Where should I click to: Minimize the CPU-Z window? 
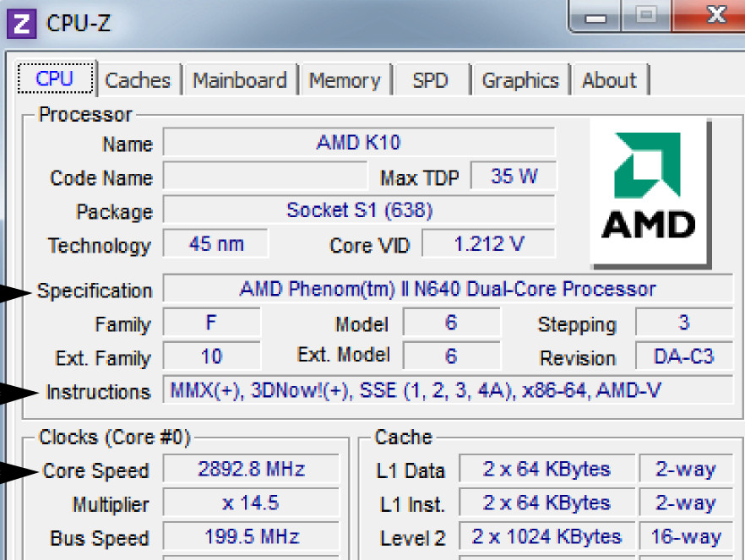[x=601, y=17]
